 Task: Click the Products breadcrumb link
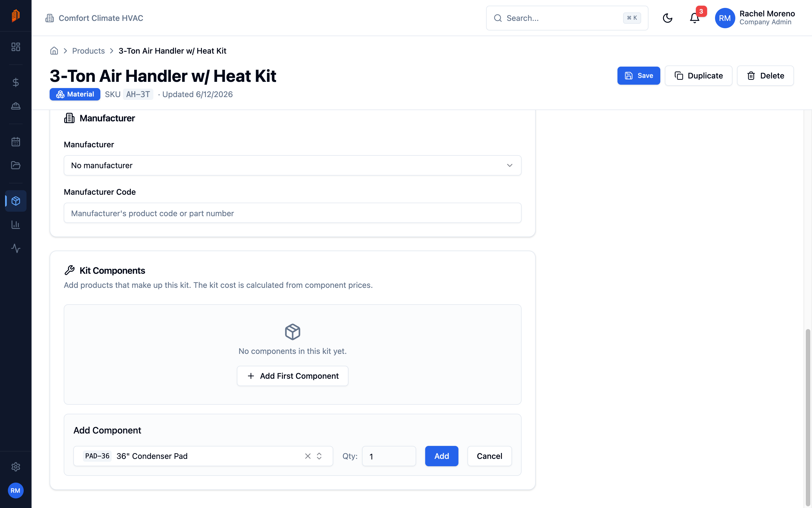(89, 51)
